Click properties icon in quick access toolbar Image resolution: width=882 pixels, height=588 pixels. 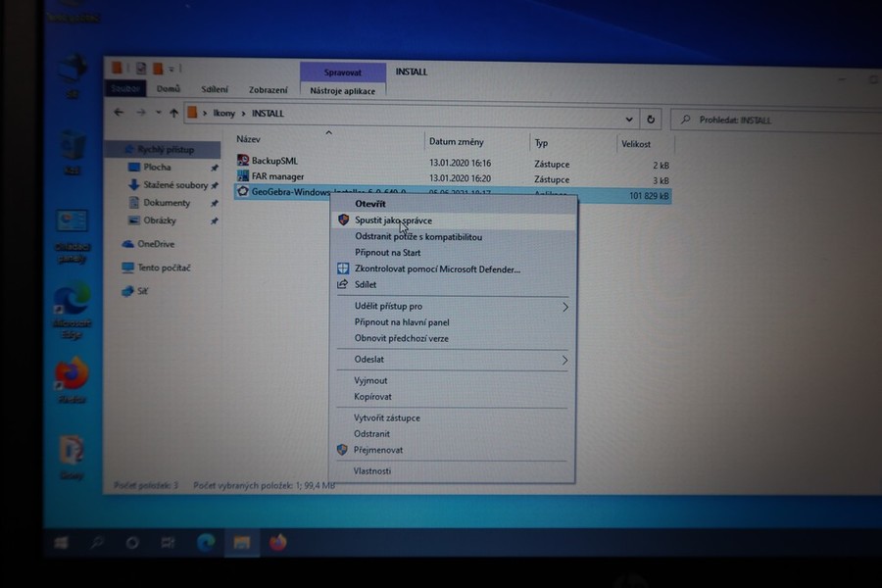[140, 69]
